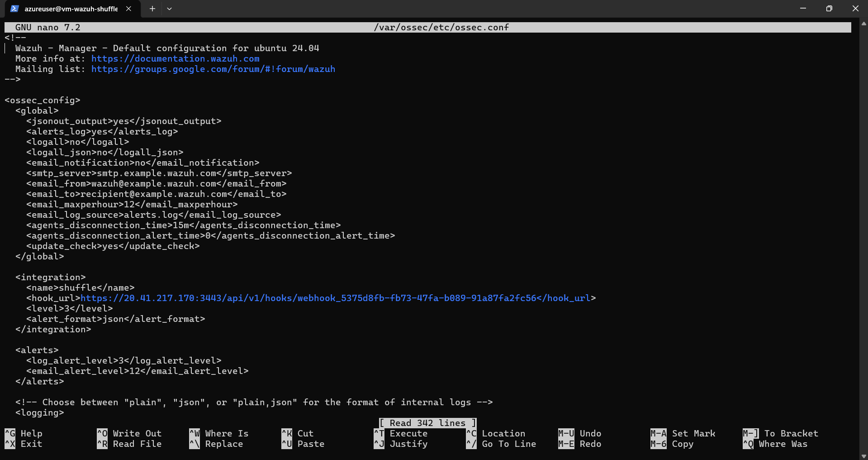Viewport: 868px width, 460px height.
Task: Close the azureuser@vm-wazuh-shuffle tab
Action: click(128, 9)
